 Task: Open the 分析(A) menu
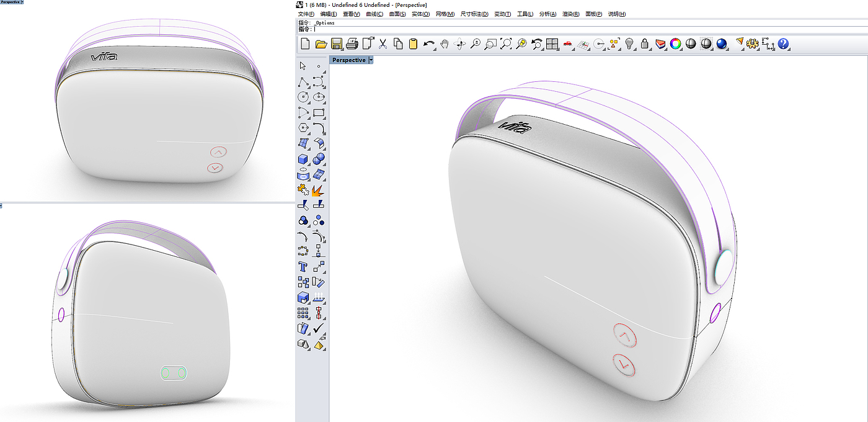(548, 14)
